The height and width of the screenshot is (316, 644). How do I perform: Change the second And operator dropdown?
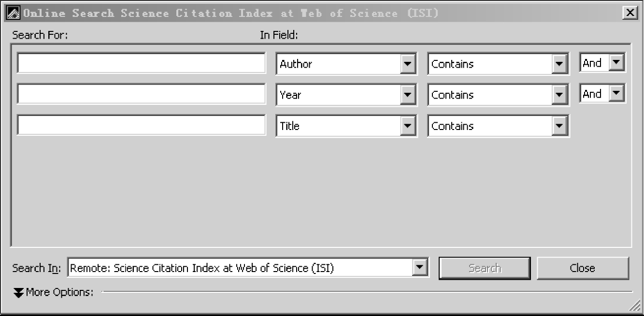616,94
